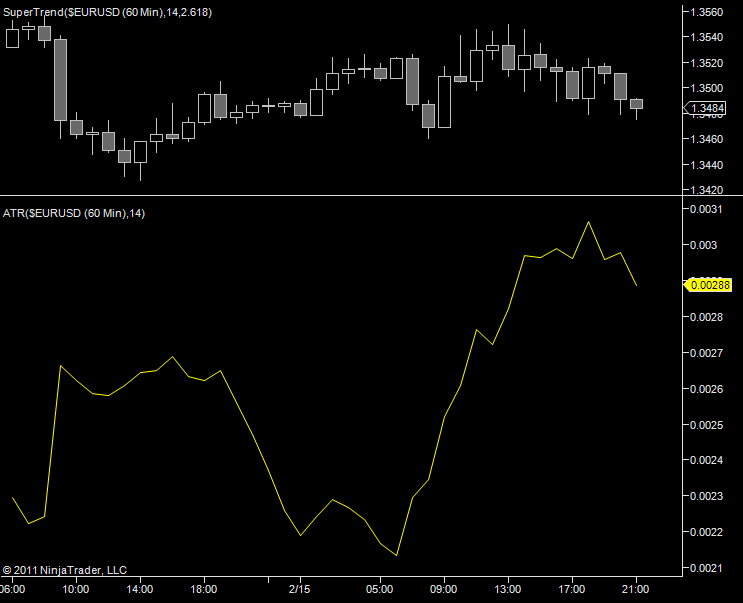Click the 0.0031 ATR axis label

(707, 209)
